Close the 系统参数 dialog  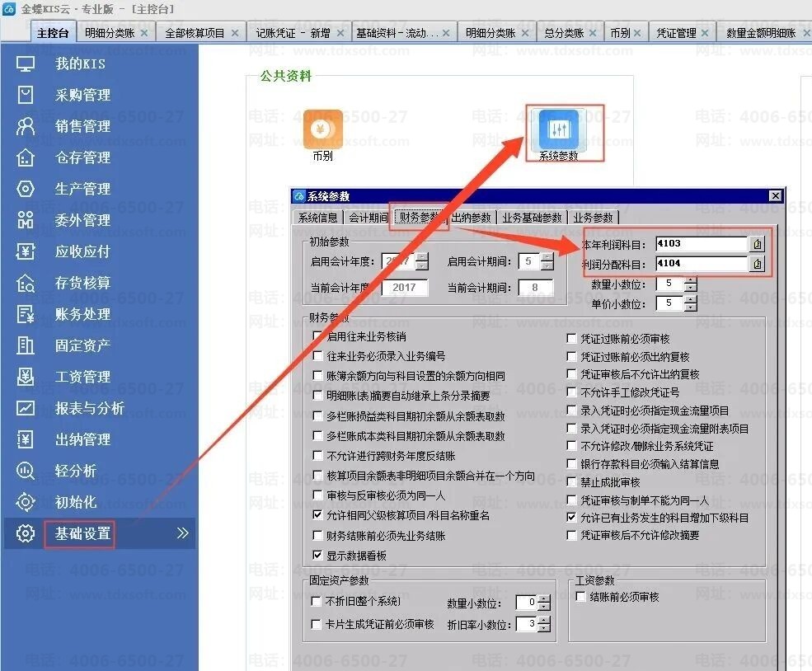pos(775,195)
